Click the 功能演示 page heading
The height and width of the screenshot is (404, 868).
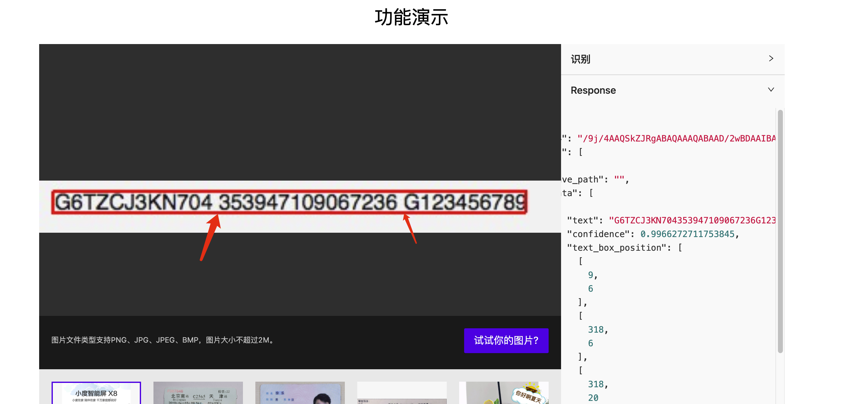411,17
